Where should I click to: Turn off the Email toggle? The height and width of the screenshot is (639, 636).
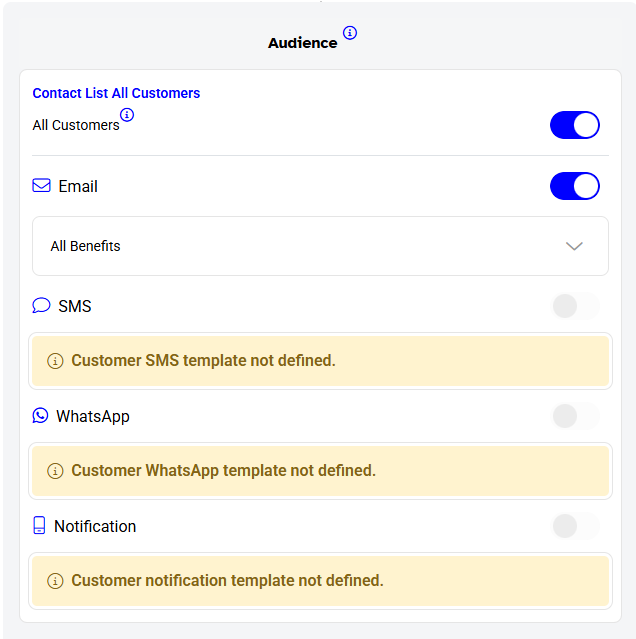click(575, 186)
